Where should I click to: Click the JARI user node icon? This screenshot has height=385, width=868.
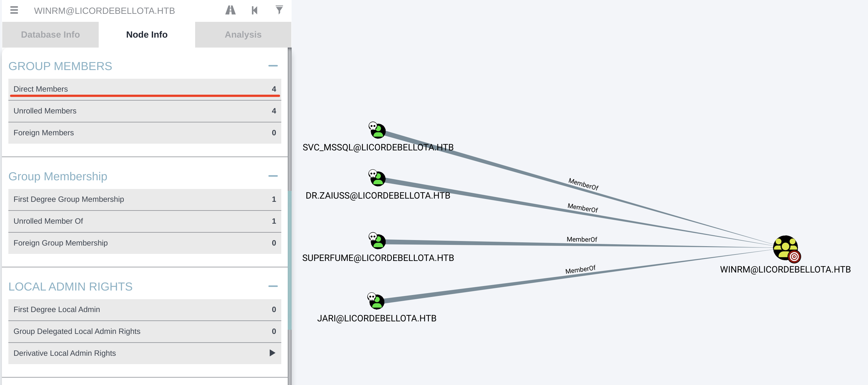coord(377,301)
